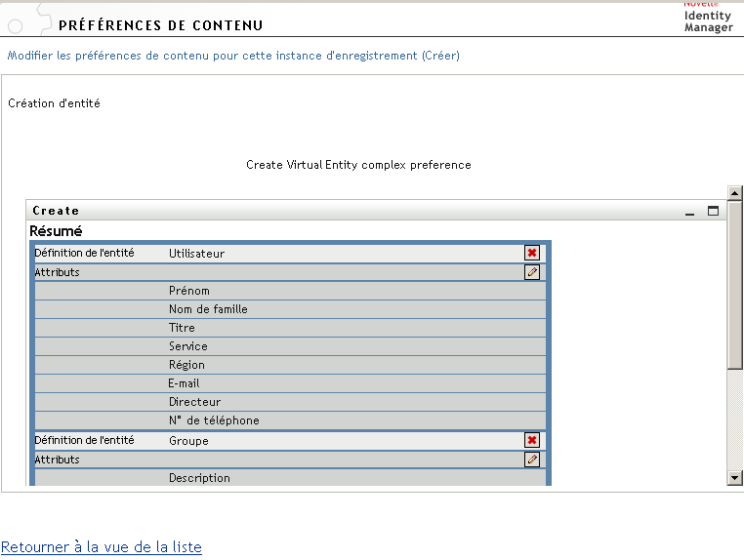Click the scrollbar up arrow
Viewport: 744px width, 560px height.
click(734, 193)
